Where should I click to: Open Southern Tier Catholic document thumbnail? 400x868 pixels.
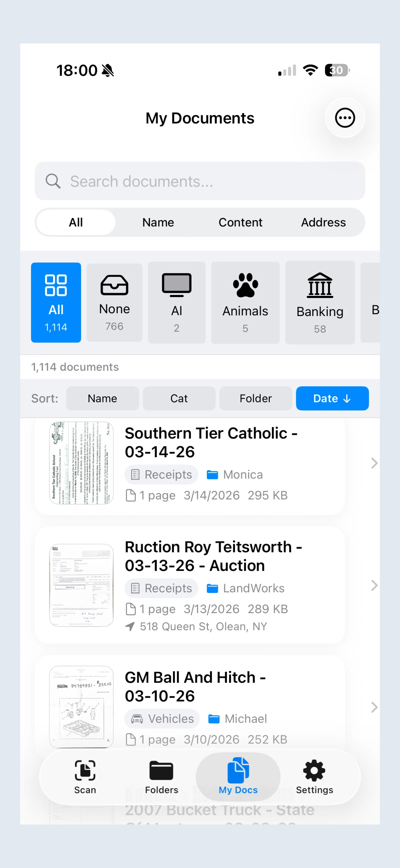(x=82, y=463)
